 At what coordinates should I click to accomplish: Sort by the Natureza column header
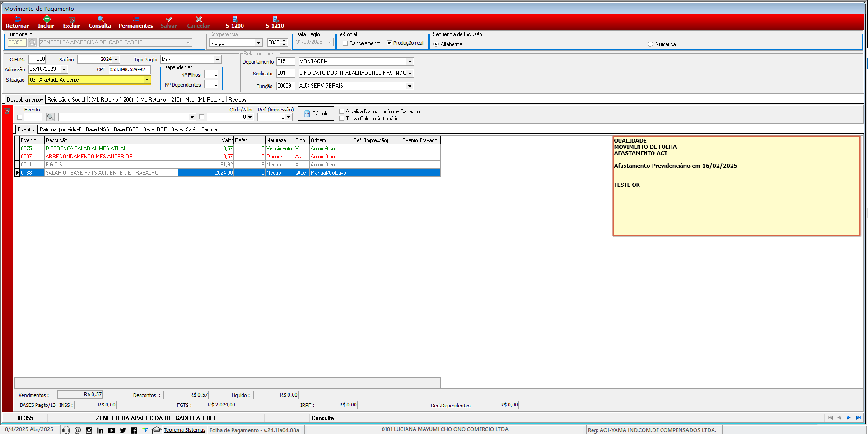point(280,140)
